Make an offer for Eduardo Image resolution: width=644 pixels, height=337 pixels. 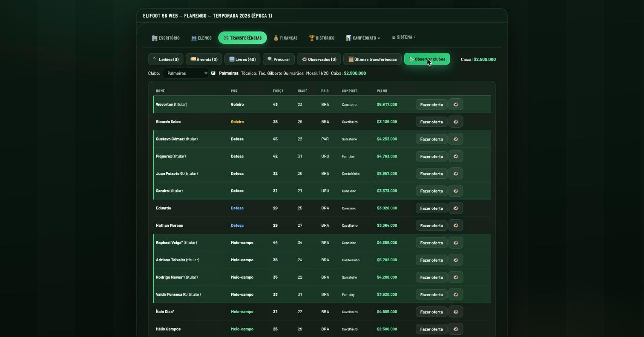(x=431, y=208)
